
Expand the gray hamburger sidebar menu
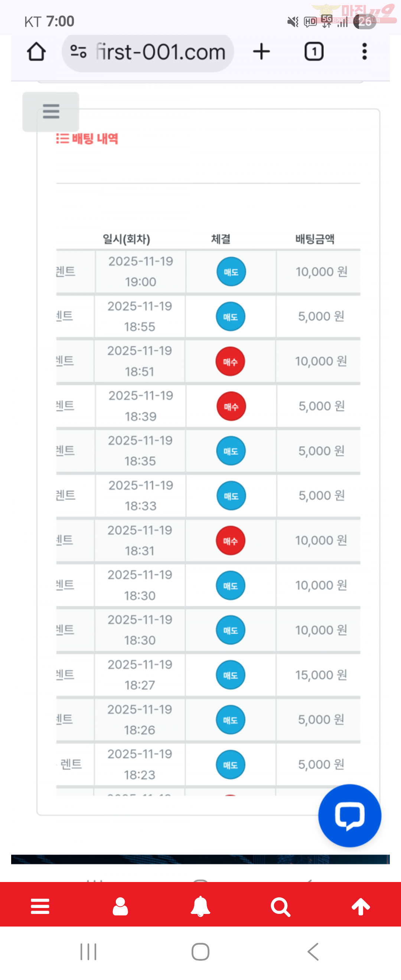(51, 111)
